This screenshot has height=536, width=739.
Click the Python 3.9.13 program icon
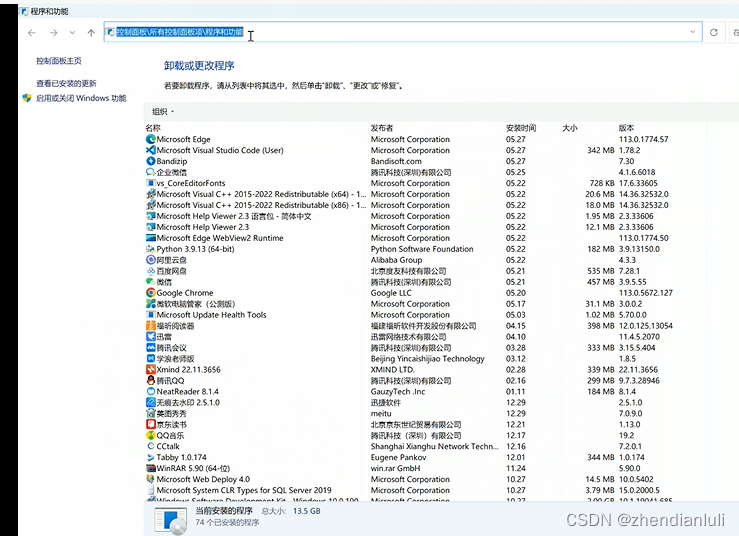150,249
